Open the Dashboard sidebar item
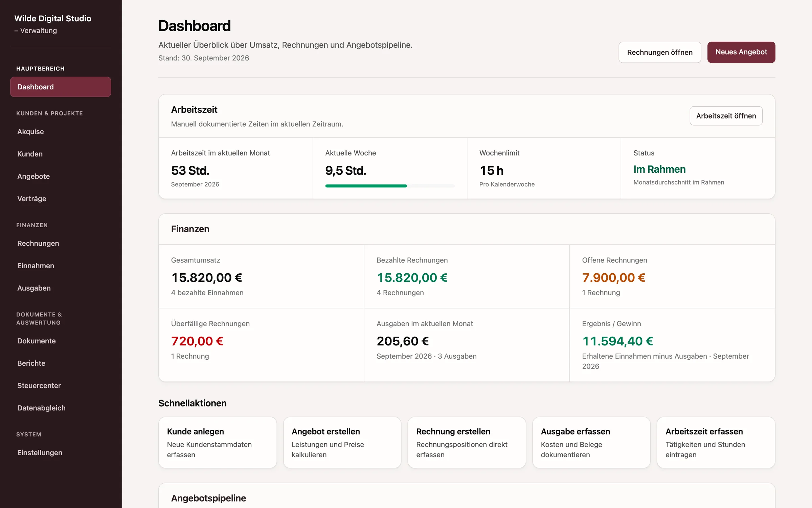The width and height of the screenshot is (812, 508). (61, 87)
